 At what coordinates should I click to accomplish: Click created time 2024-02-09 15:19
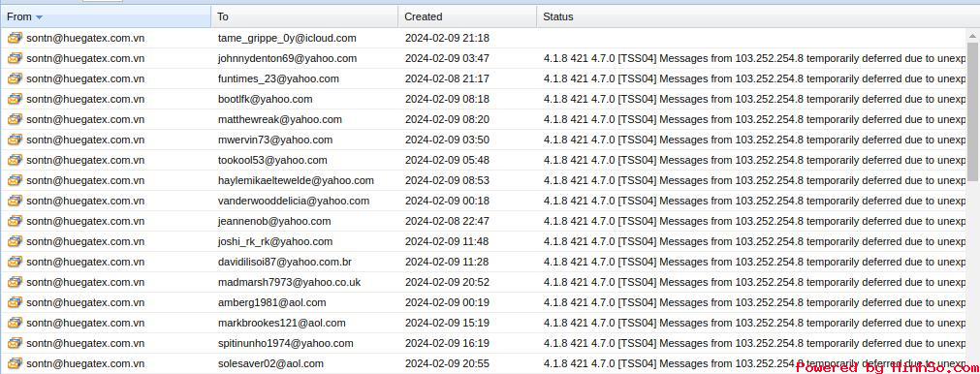(447, 323)
